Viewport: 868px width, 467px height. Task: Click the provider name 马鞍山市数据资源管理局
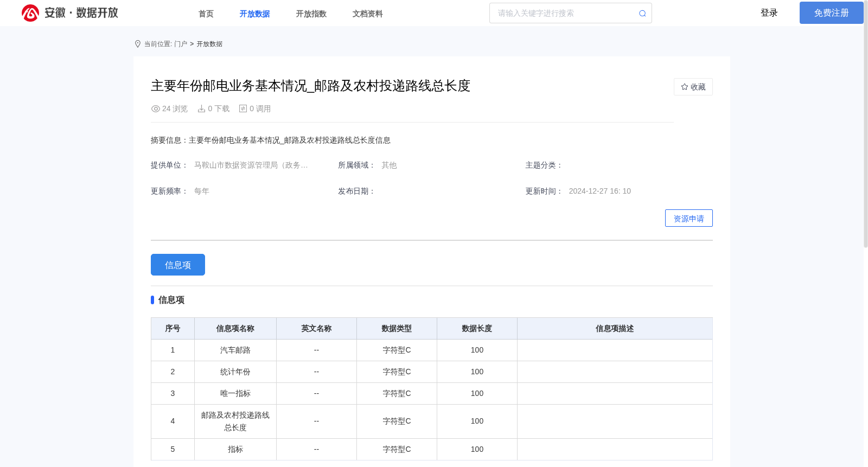click(x=251, y=165)
